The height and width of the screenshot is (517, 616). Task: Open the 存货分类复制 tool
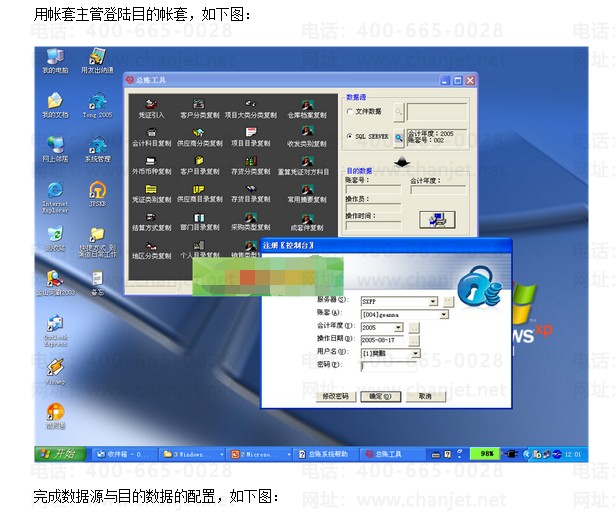[251, 165]
